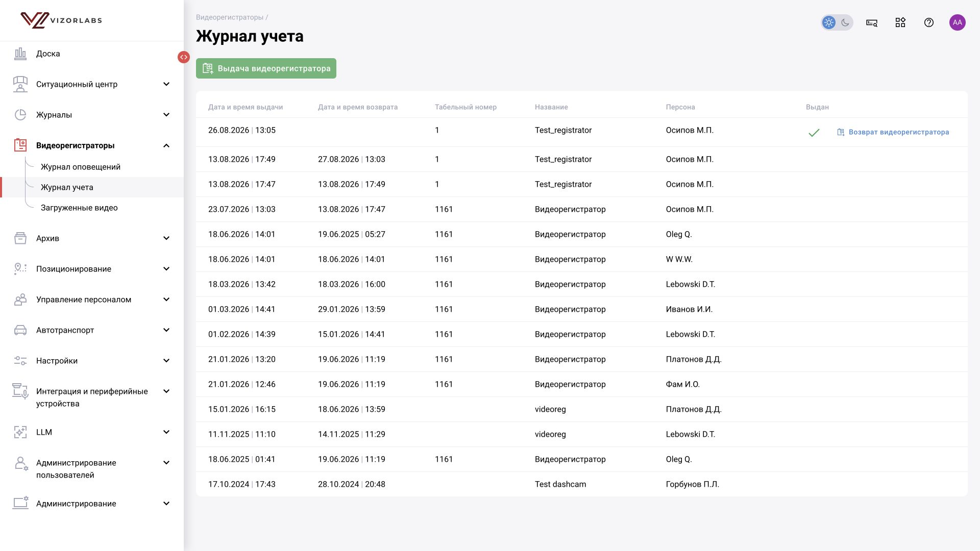Screen dimensions: 980x551
Task: Expand the Журналы chevron
Action: 166,115
